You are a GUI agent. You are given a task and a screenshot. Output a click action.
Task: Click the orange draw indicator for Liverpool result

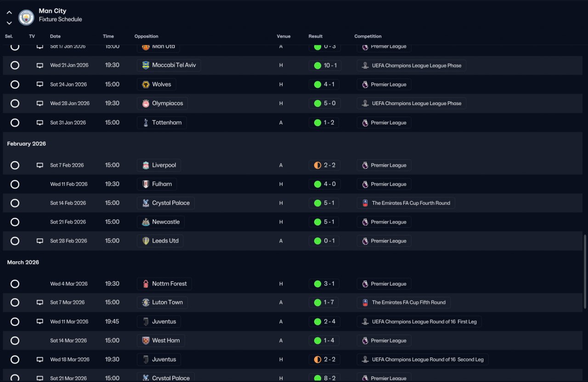click(317, 165)
